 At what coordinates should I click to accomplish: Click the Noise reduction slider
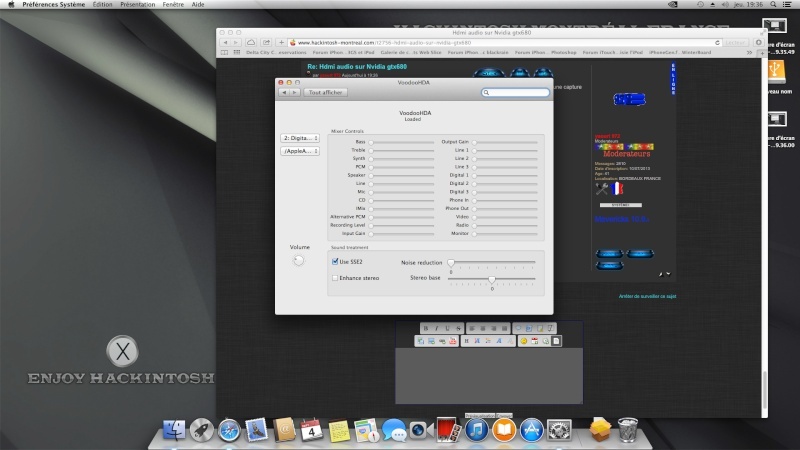(x=492, y=262)
